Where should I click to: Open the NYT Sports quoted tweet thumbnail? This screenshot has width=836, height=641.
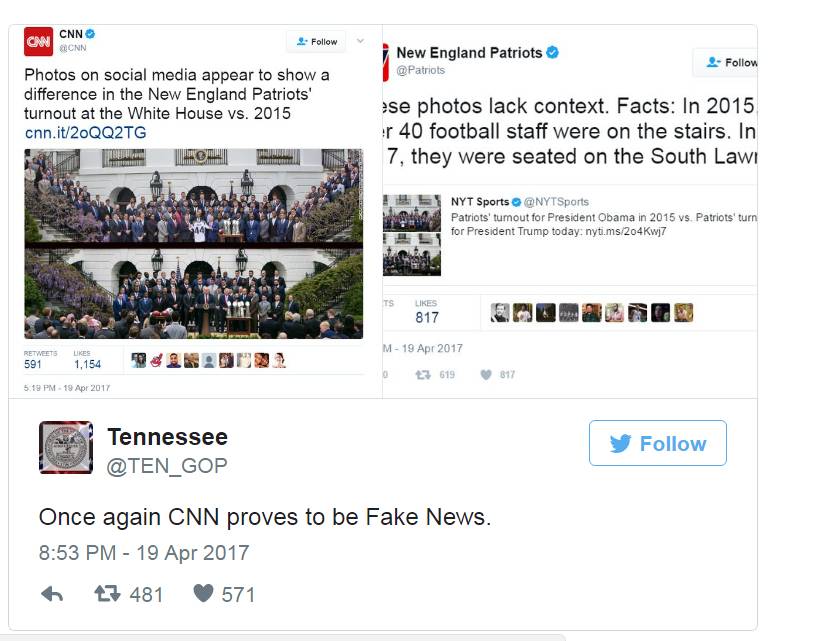(x=412, y=235)
